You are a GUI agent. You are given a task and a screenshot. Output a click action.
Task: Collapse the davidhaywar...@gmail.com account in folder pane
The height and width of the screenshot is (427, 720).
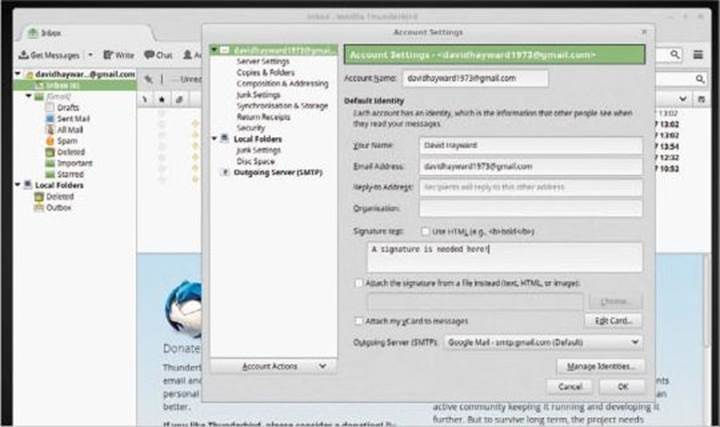pyautogui.click(x=17, y=73)
